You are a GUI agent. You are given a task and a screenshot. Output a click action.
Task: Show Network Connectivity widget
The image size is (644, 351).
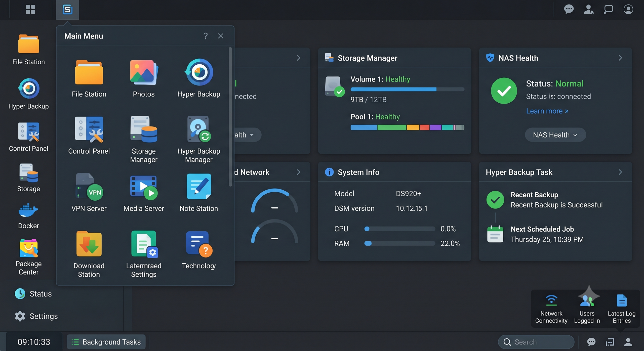click(551, 309)
